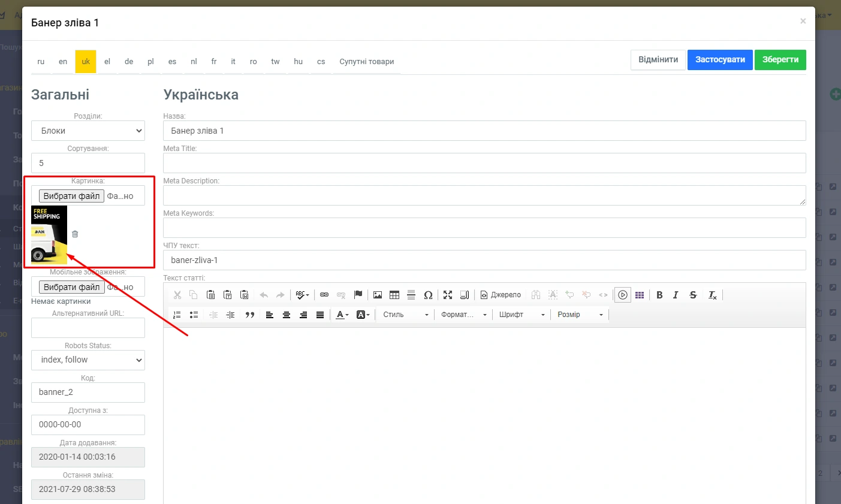Toggle bold formatting
841x504 pixels.
point(659,295)
